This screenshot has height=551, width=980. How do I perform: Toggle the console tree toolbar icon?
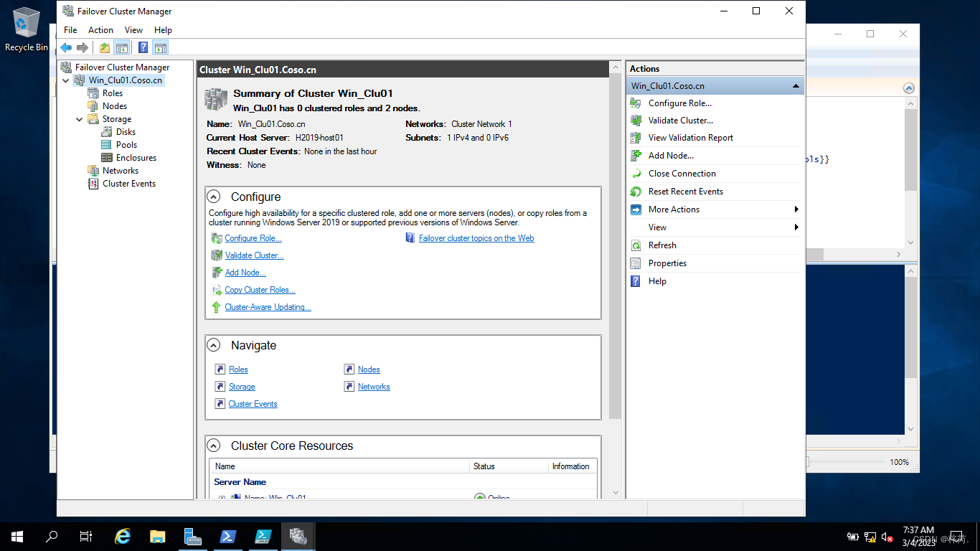122,48
